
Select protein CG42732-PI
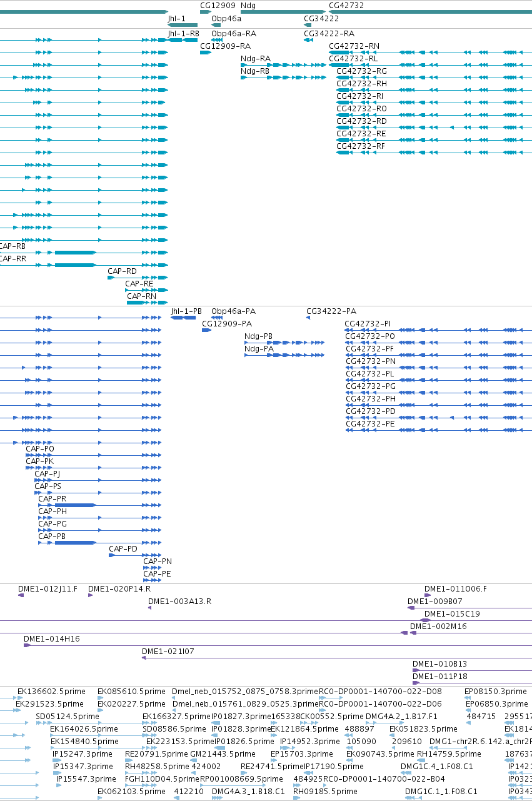[368, 323]
